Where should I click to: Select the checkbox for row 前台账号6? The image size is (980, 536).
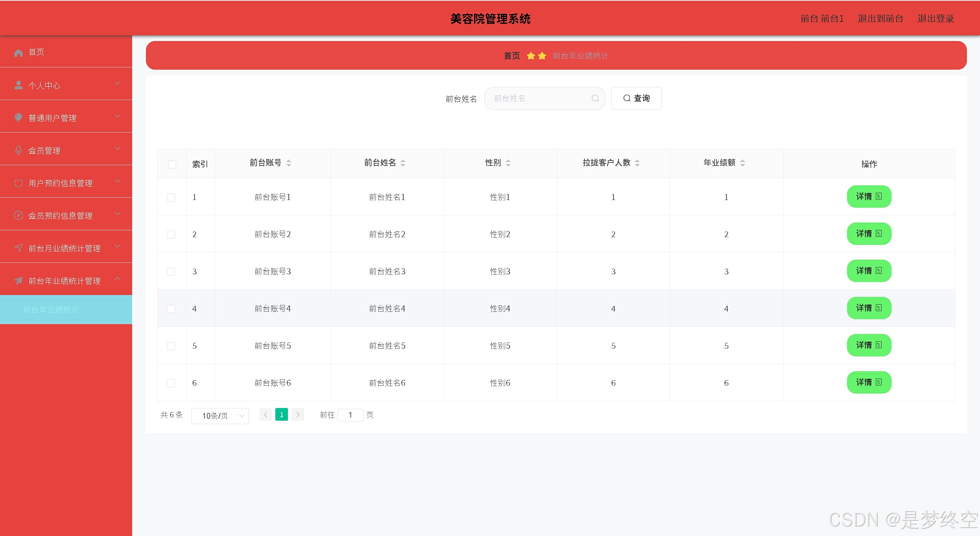[x=171, y=383]
